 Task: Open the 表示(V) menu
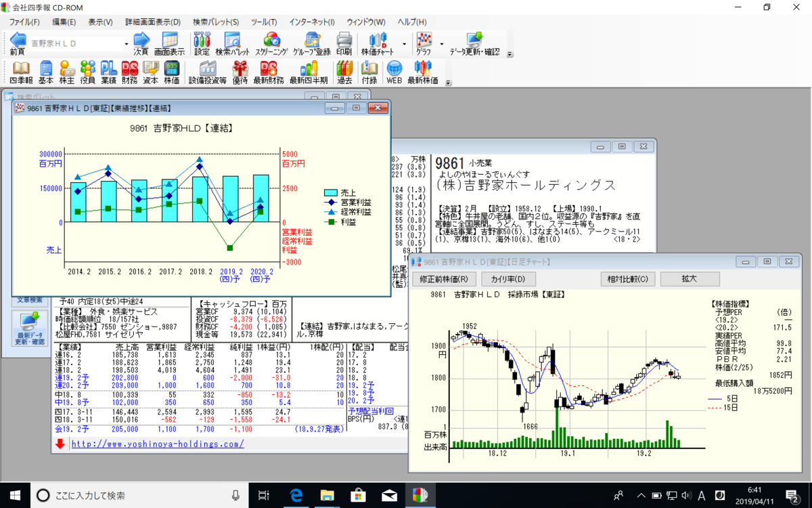pyautogui.click(x=100, y=22)
